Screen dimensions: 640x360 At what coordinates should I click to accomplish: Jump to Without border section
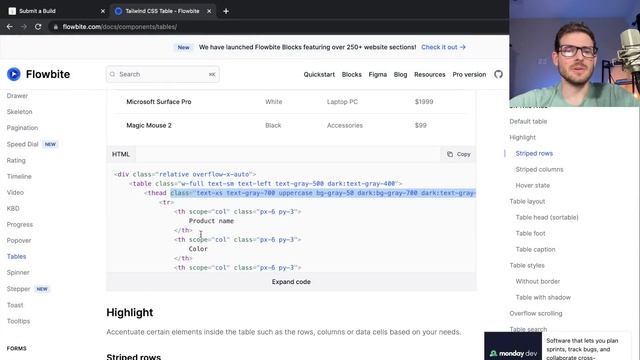tap(538, 281)
